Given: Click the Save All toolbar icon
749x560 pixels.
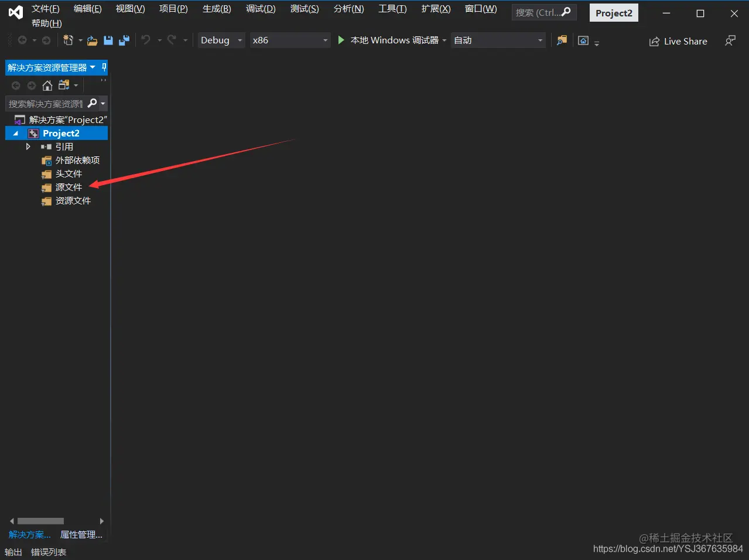Looking at the screenshot, I should coord(124,40).
